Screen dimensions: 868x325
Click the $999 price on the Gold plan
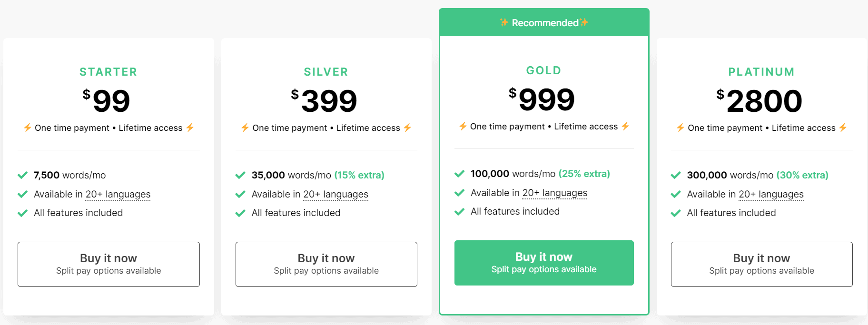coord(543,99)
